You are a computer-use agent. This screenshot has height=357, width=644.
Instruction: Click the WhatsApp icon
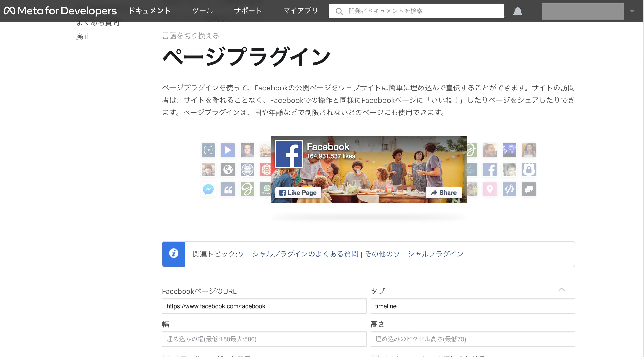[266, 189]
